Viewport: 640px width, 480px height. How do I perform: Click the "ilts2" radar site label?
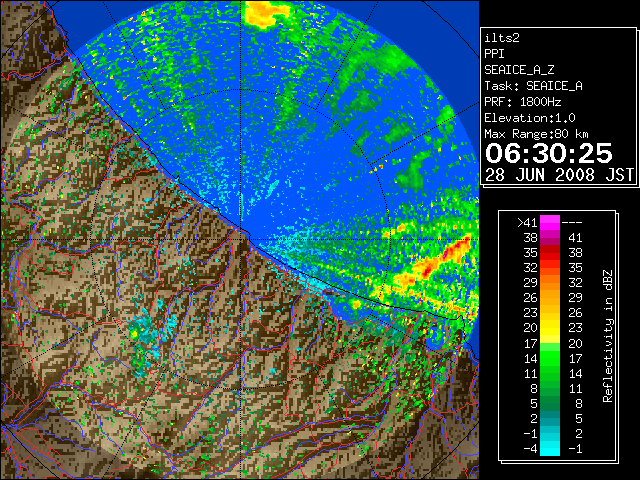(502, 38)
